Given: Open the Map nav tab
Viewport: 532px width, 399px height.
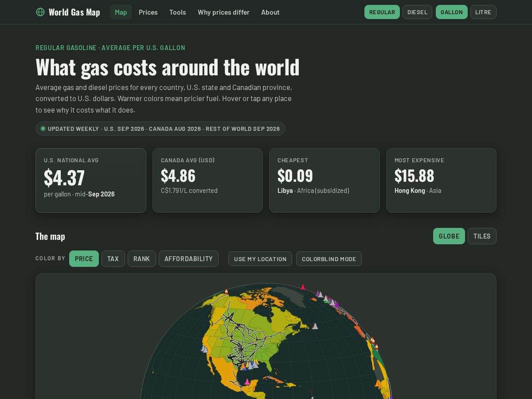Looking at the screenshot, I should 121,12.
